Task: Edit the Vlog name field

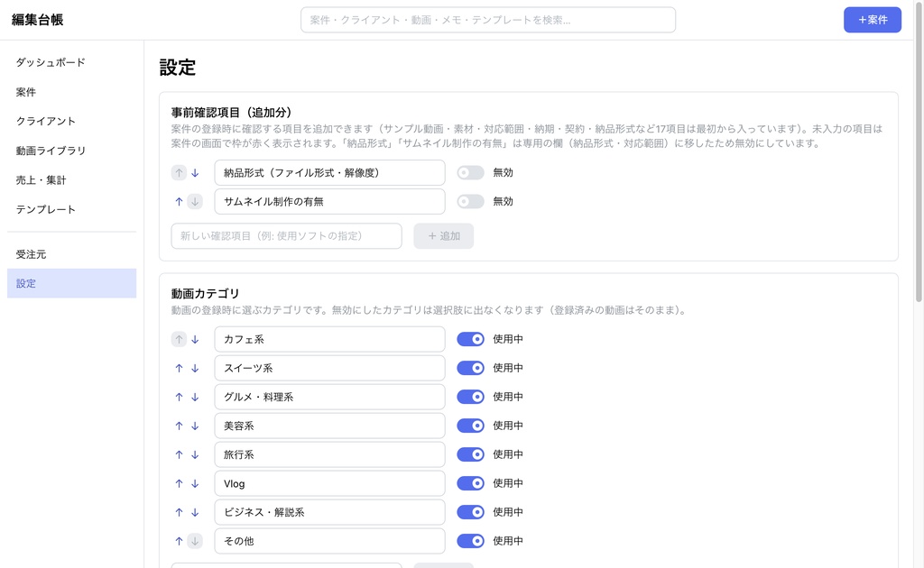Action: [329, 483]
